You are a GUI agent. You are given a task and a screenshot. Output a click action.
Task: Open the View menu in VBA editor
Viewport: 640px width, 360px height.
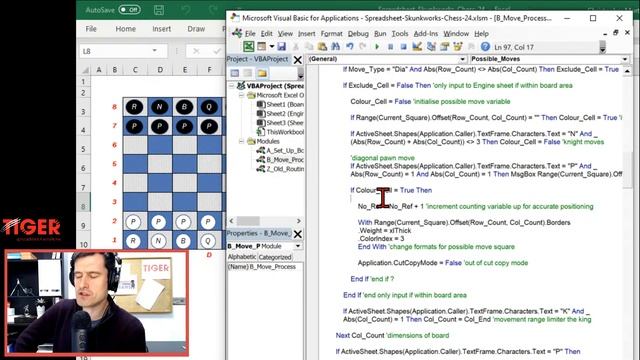click(x=285, y=33)
